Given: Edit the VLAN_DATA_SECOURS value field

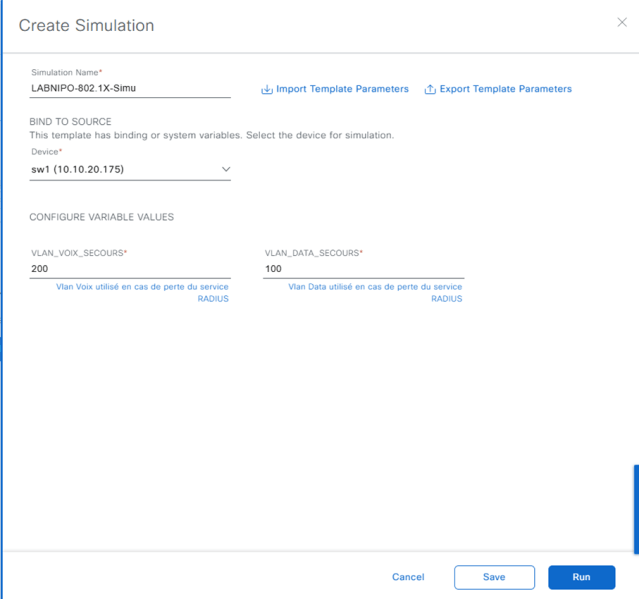Looking at the screenshot, I should (x=363, y=269).
